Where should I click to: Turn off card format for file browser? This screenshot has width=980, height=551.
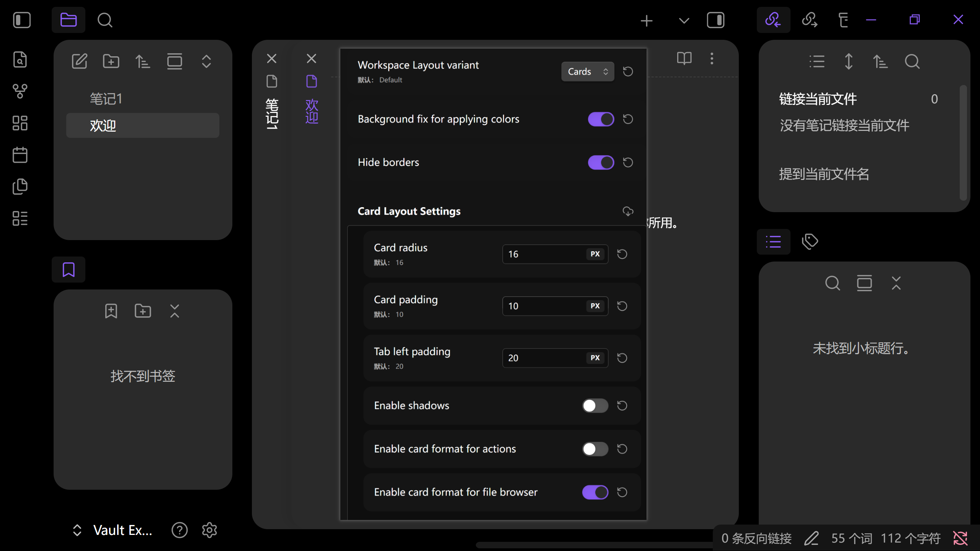click(x=595, y=492)
